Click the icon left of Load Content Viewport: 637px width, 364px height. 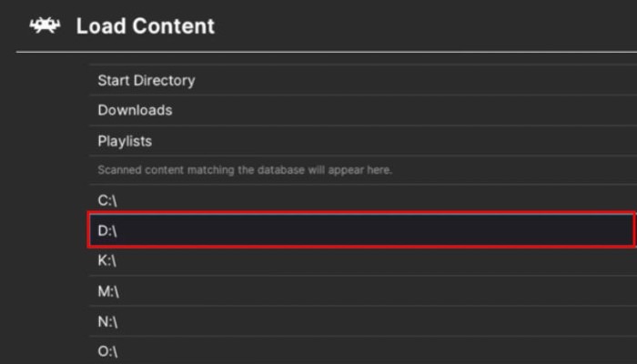[44, 25]
